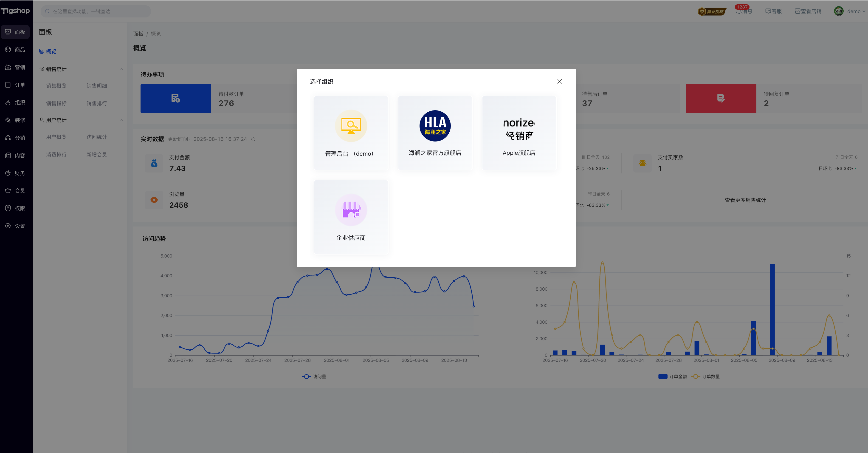Pick the Apple旗舰店 organization card
This screenshot has height=453, width=868.
(519, 133)
